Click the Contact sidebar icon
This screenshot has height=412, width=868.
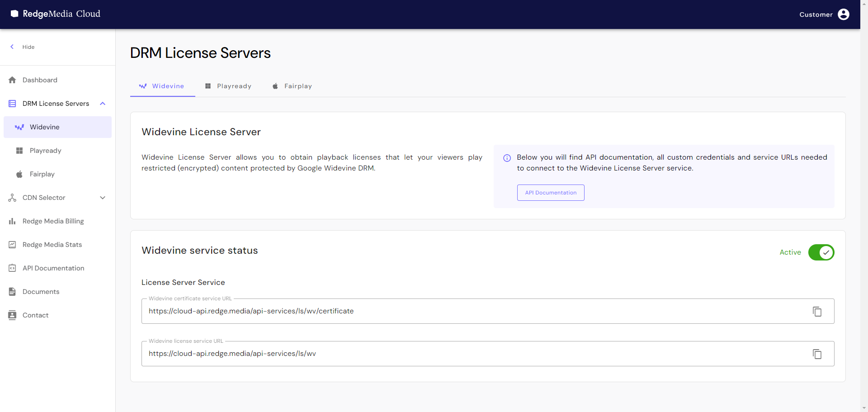click(12, 315)
